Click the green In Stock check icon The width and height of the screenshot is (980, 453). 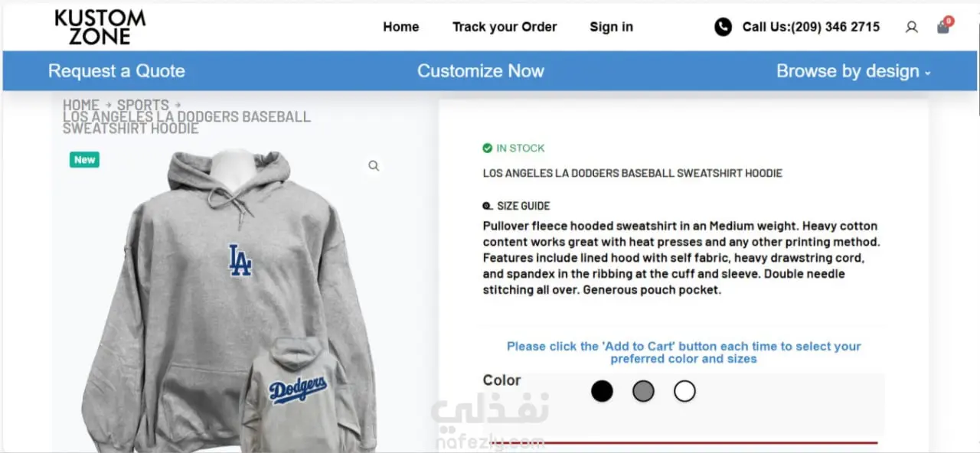pyautogui.click(x=487, y=148)
